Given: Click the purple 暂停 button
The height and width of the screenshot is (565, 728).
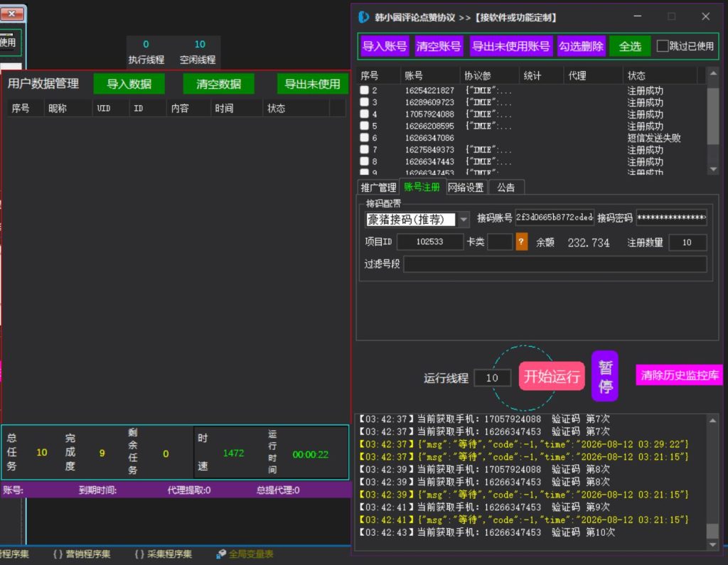Looking at the screenshot, I should pos(605,376).
